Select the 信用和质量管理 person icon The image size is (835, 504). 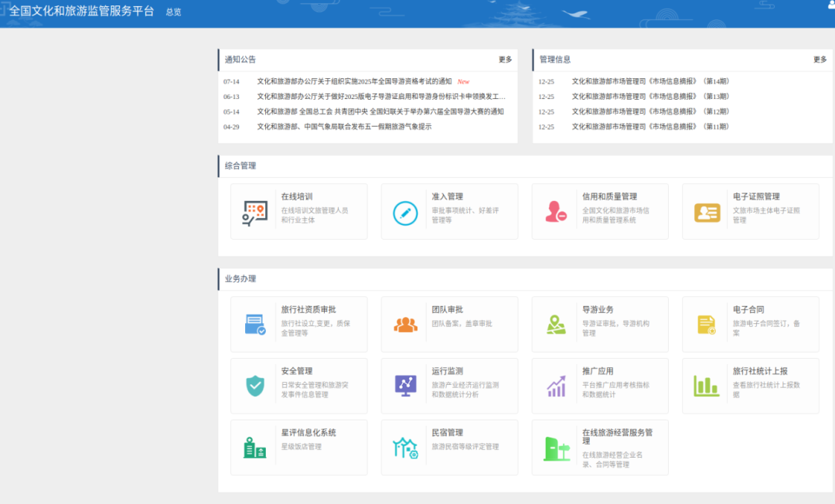(x=556, y=213)
